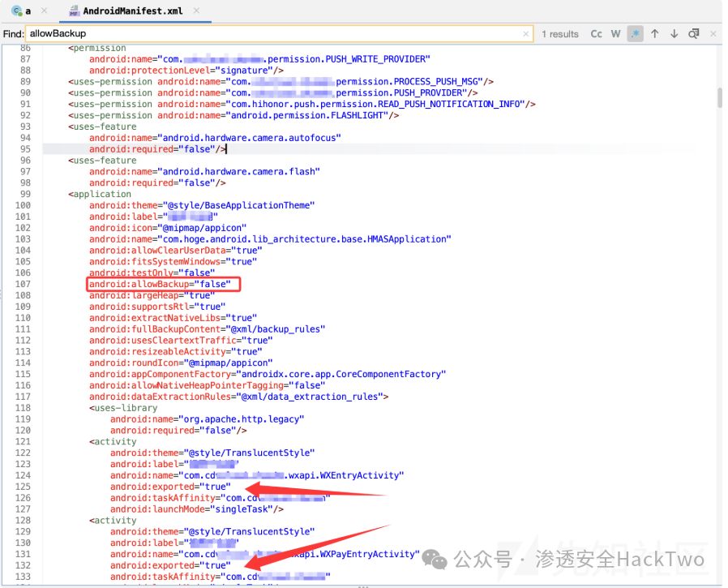Close the find bar

[x=713, y=33]
